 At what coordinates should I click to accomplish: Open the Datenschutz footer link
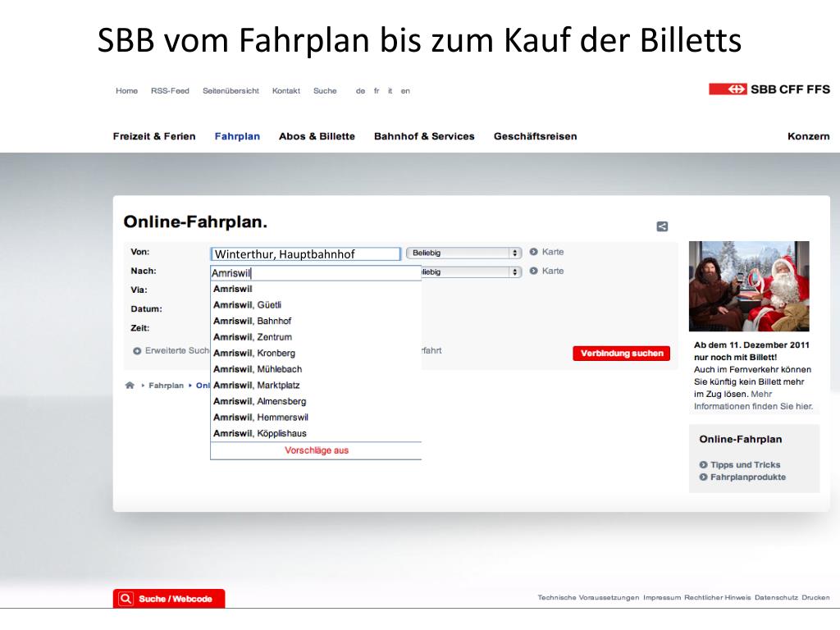776,598
